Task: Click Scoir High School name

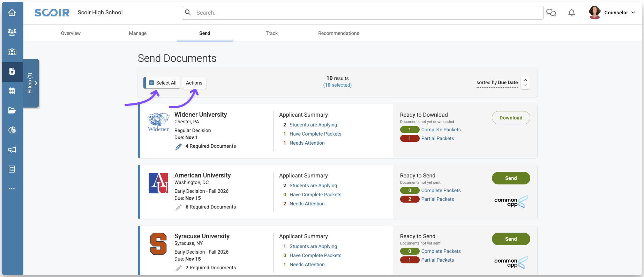Action: [100, 13]
